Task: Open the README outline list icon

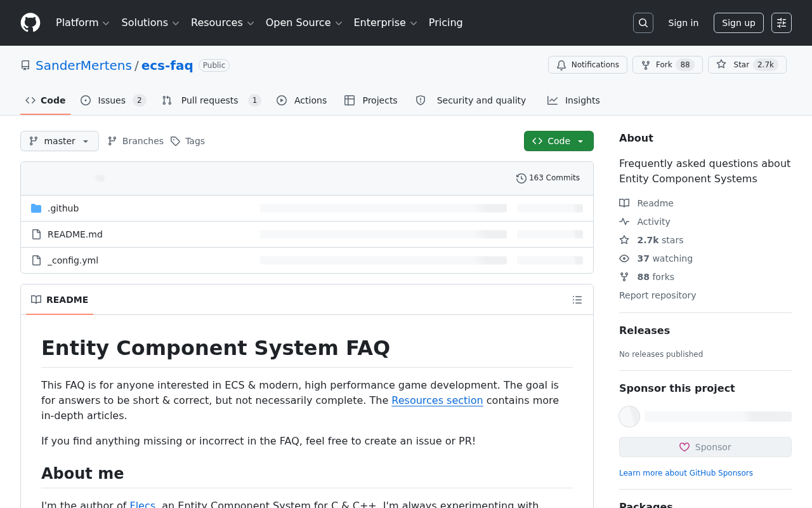Action: pyautogui.click(x=577, y=300)
